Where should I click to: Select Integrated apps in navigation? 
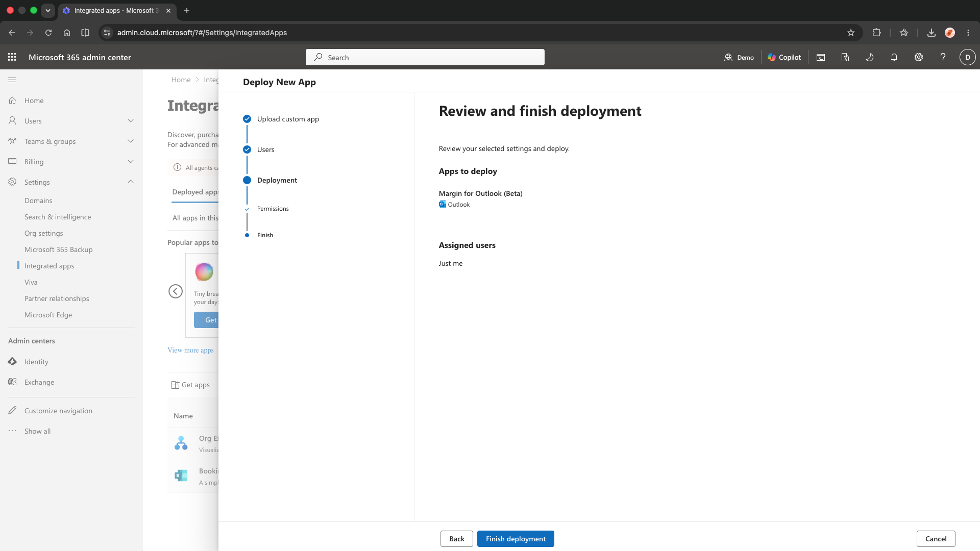click(50, 266)
